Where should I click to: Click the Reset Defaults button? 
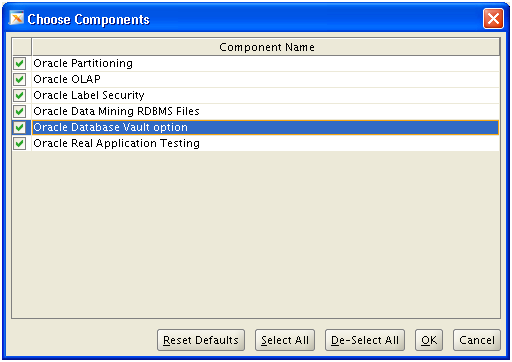tap(201, 340)
